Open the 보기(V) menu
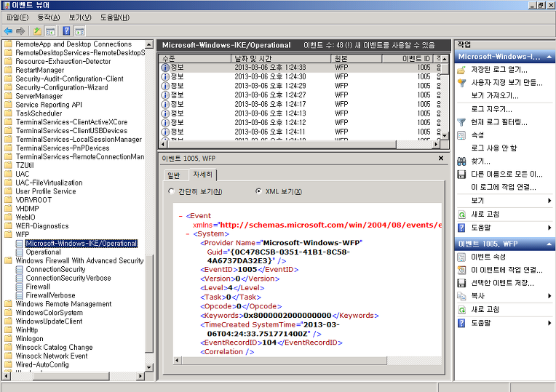 (x=80, y=17)
